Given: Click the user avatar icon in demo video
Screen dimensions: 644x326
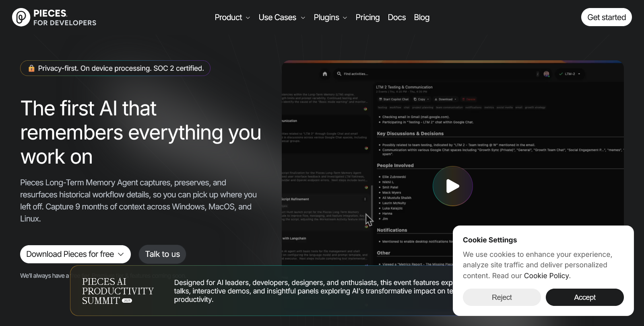Looking at the screenshot, I should click(546, 74).
